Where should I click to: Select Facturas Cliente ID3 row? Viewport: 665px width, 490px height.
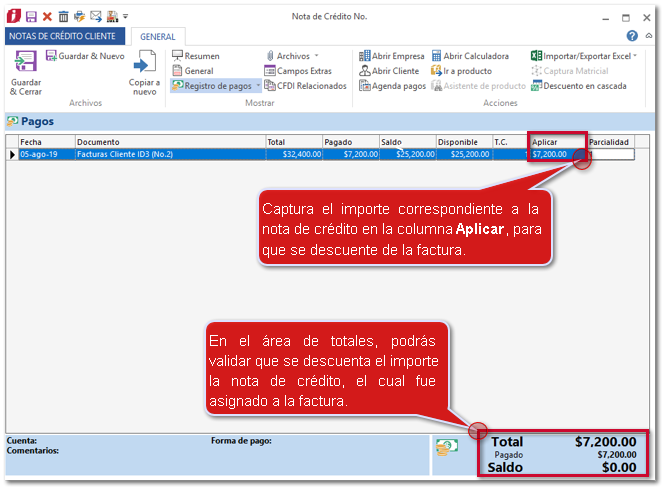[x=168, y=155]
